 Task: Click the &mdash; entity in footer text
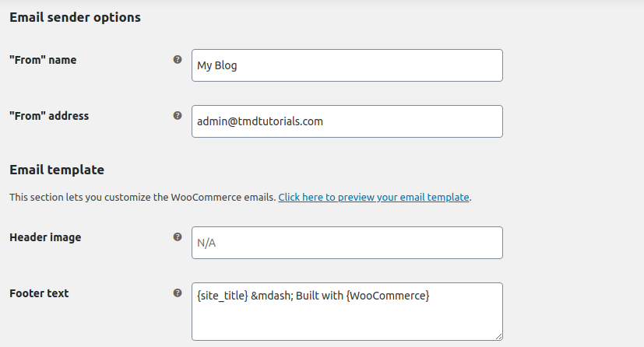click(x=270, y=296)
